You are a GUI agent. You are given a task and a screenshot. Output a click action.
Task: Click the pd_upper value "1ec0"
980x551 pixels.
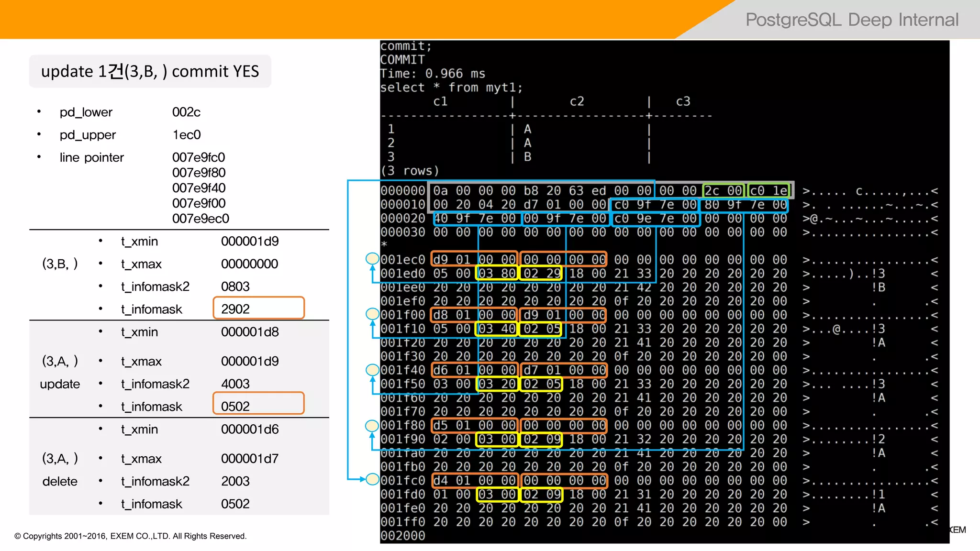(x=187, y=135)
